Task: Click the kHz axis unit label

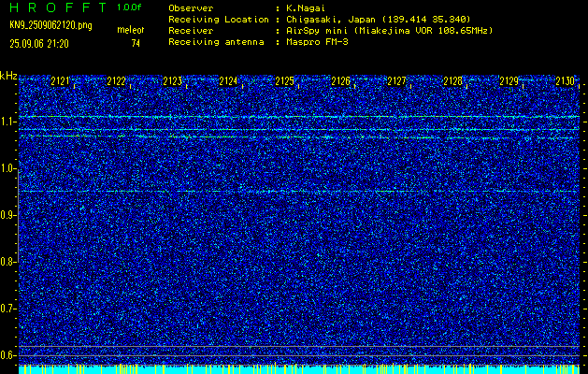Action: tap(8, 76)
